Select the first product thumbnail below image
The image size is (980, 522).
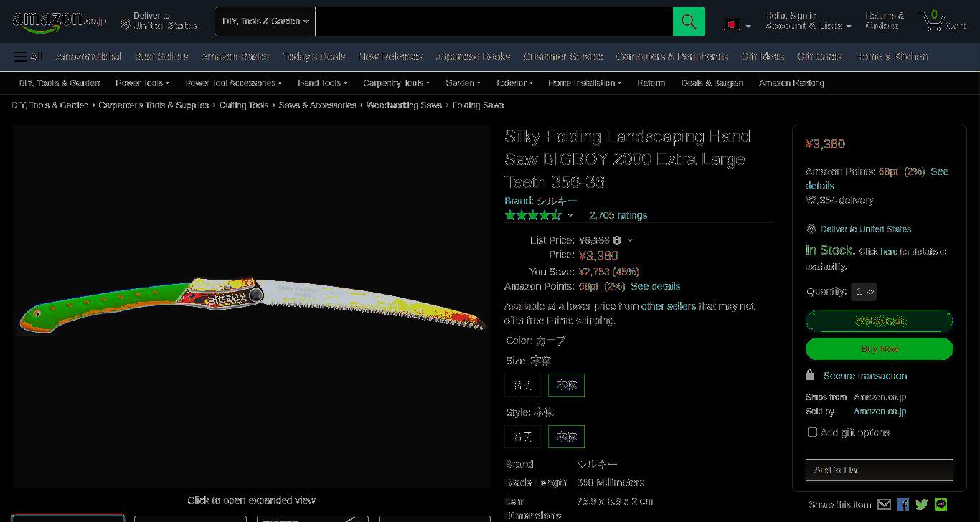pos(68,518)
